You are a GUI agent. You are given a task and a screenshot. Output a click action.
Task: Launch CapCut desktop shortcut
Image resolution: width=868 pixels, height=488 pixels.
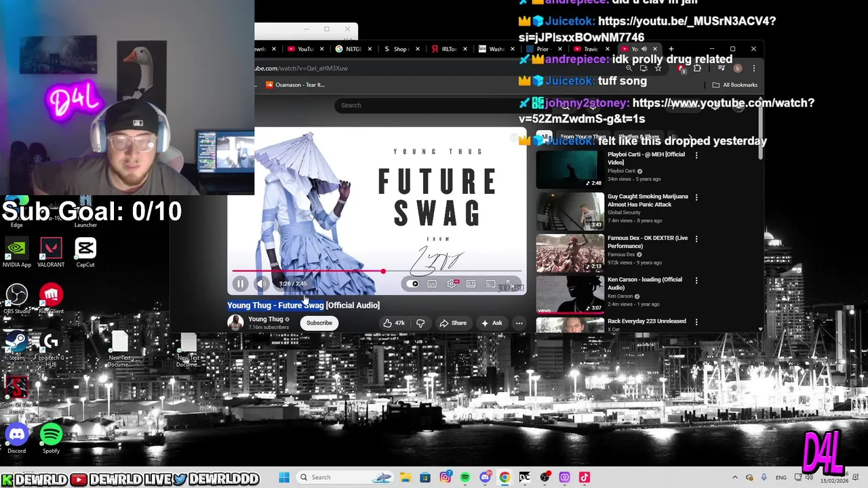(85, 253)
